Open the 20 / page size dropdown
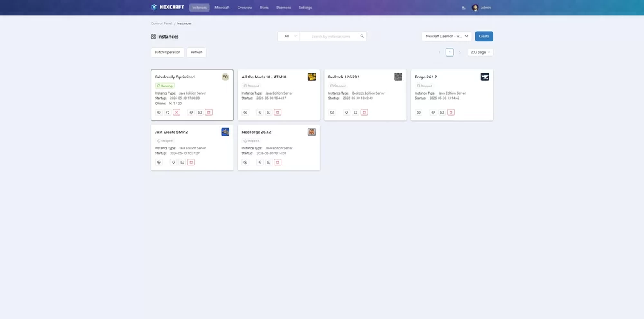 (480, 53)
